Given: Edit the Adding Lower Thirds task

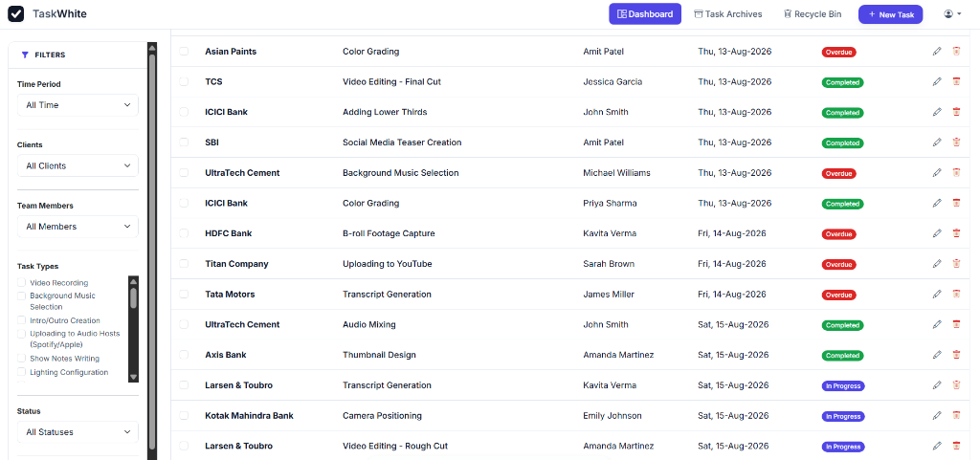Looking at the screenshot, I should pyautogui.click(x=936, y=112).
